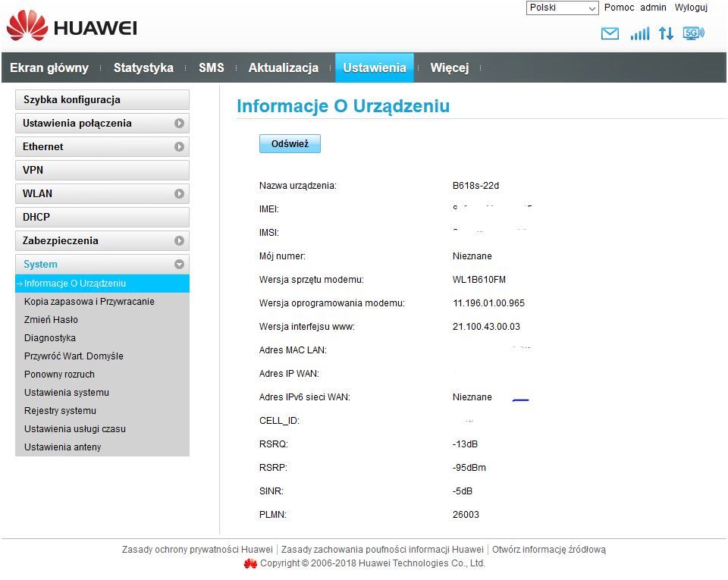Click the 5G network status icon
728x580 pixels.
(692, 33)
